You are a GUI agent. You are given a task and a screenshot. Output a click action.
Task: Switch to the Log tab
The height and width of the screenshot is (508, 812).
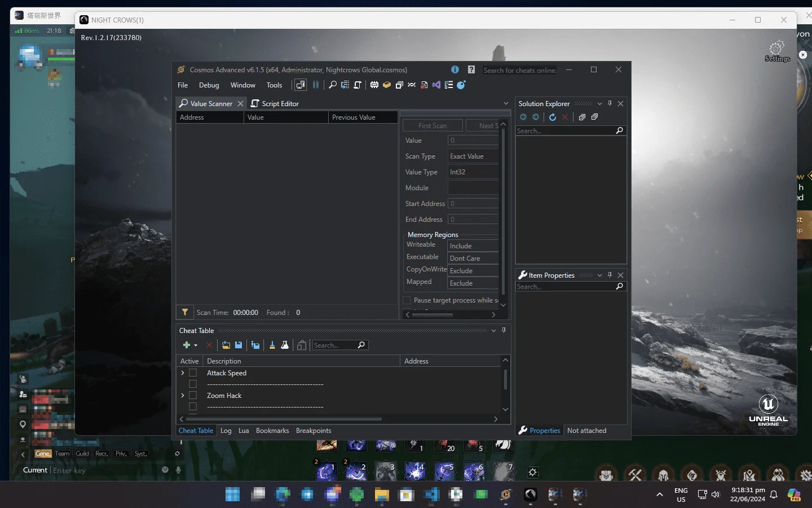coord(226,431)
